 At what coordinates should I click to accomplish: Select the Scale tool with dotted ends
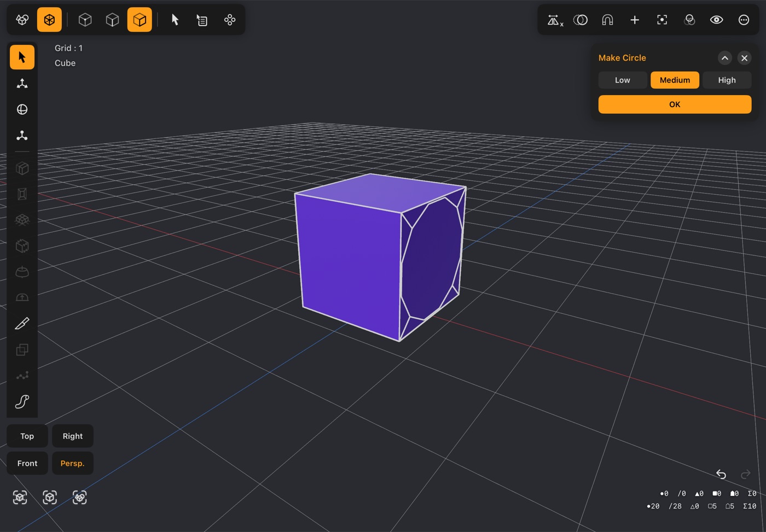[x=22, y=135]
